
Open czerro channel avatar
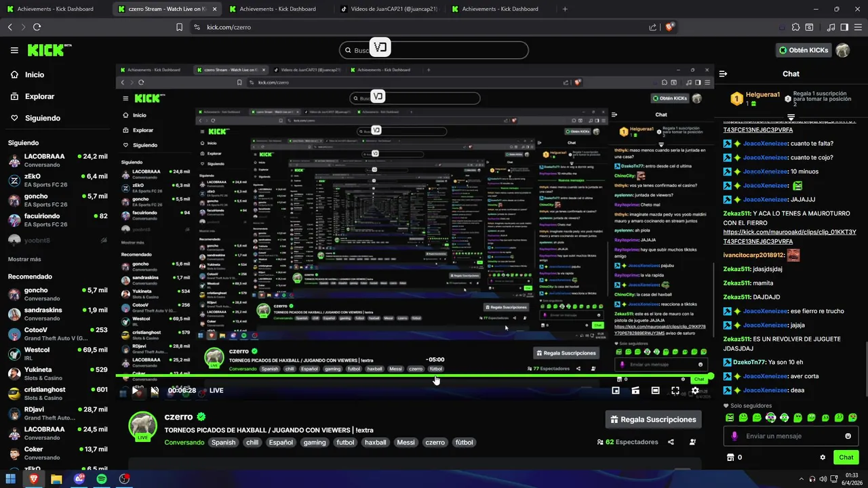pyautogui.click(x=143, y=426)
